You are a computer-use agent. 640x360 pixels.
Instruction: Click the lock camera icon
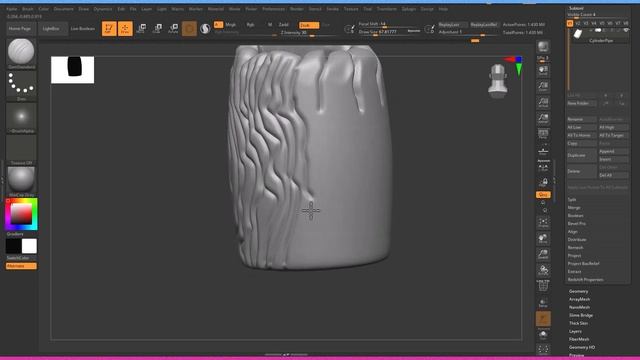[x=543, y=182]
